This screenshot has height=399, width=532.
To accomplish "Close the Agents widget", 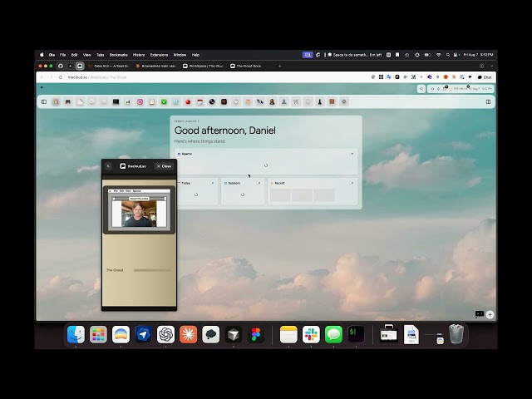I will [352, 154].
